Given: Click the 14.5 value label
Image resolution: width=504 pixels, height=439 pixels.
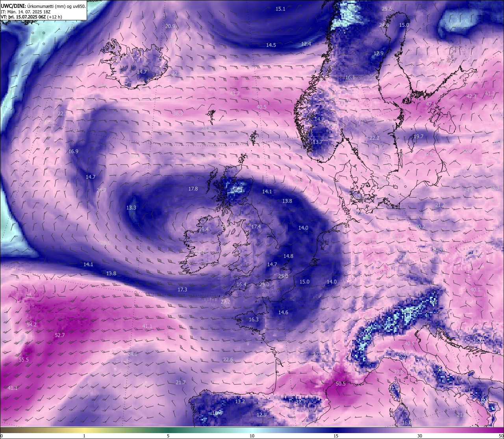Looking at the screenshot, I should 271,45.
